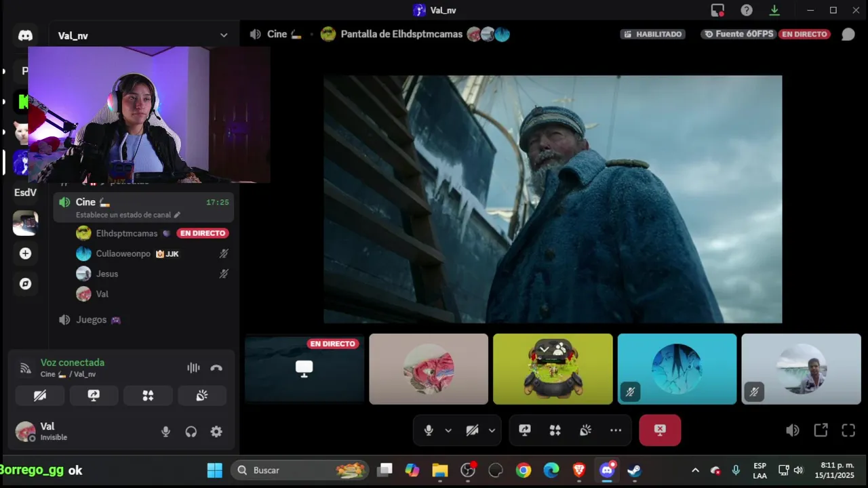Open File Explorer from the taskbar

click(x=440, y=470)
